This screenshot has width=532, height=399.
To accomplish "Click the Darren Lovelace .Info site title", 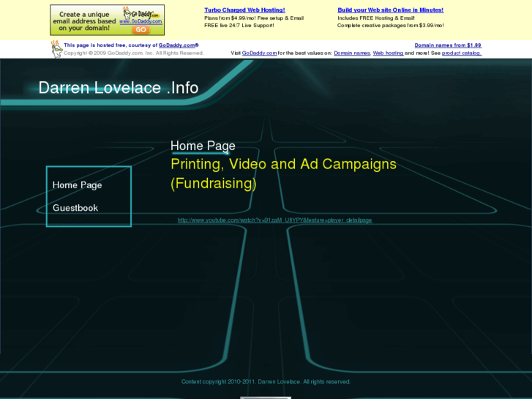I will 119,88.
